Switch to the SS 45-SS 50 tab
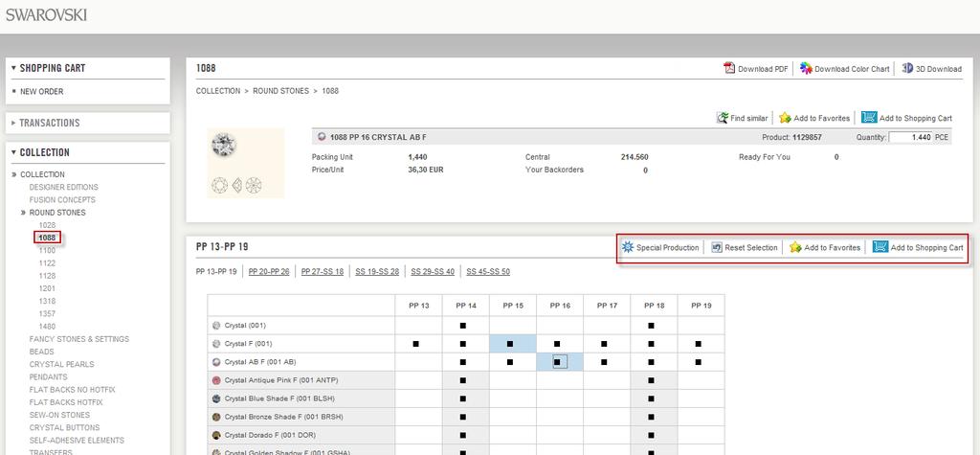The image size is (980, 455). (x=488, y=272)
